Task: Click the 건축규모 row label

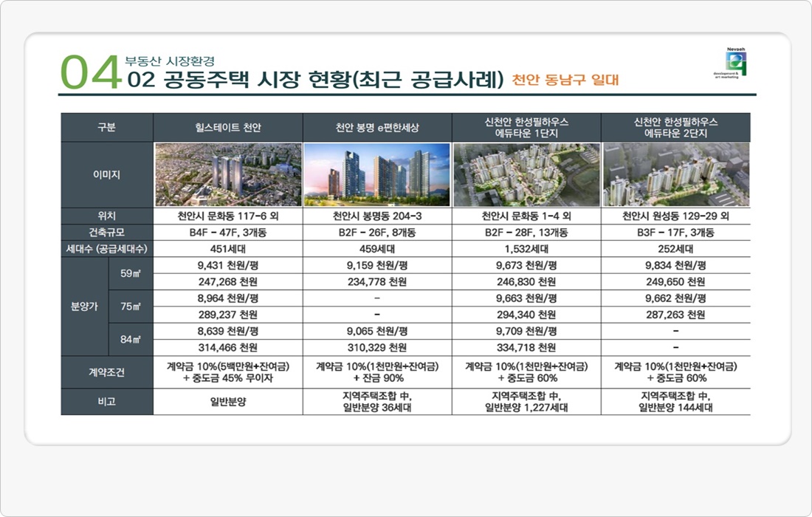Action: pyautogui.click(x=107, y=233)
